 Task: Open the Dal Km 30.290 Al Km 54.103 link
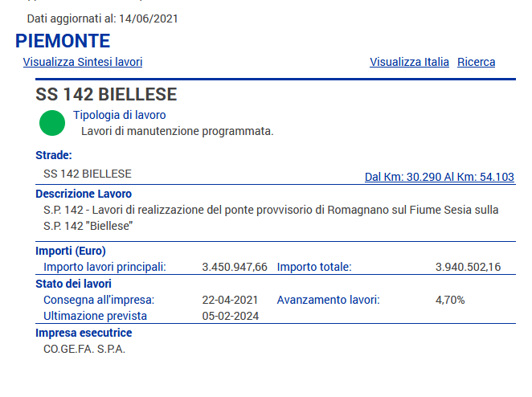click(x=440, y=177)
